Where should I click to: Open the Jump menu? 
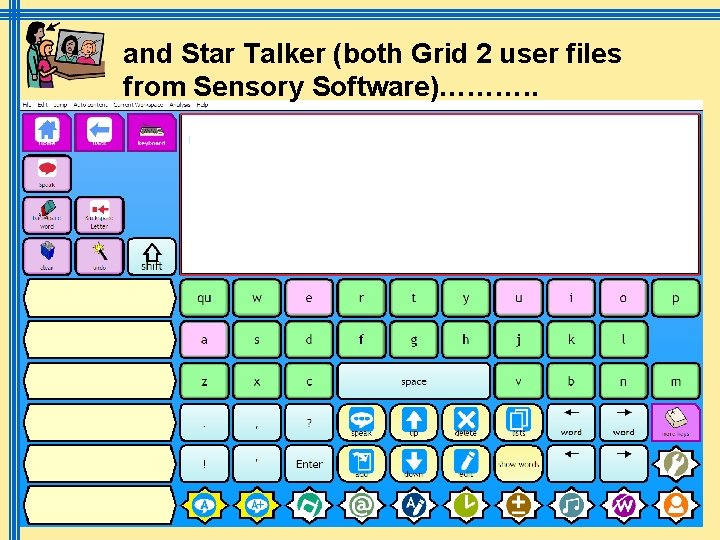click(60, 105)
